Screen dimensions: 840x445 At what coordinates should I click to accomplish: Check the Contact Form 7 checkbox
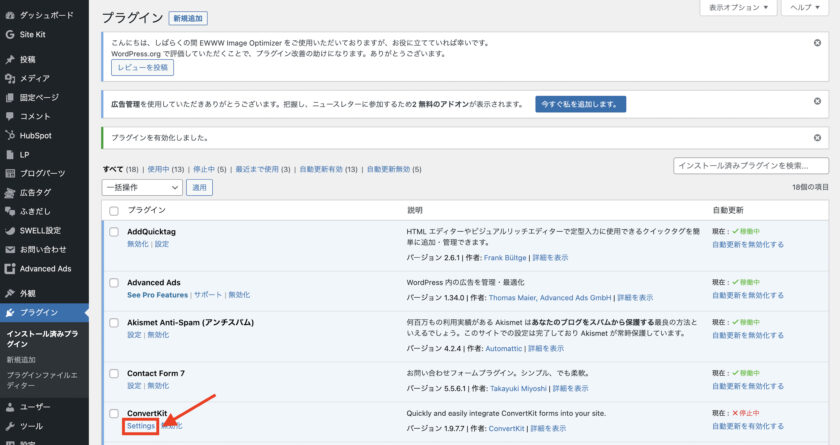pos(114,374)
